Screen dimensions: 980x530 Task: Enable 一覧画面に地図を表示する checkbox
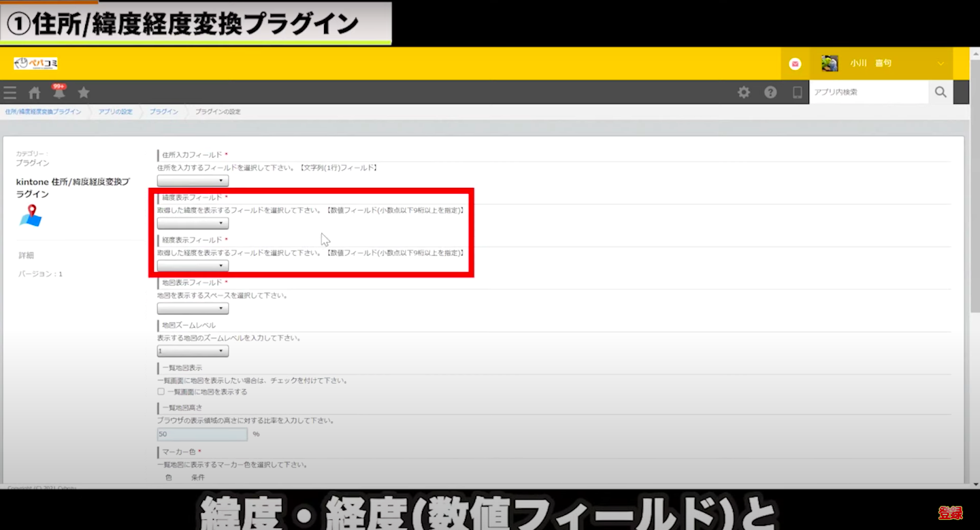161,392
